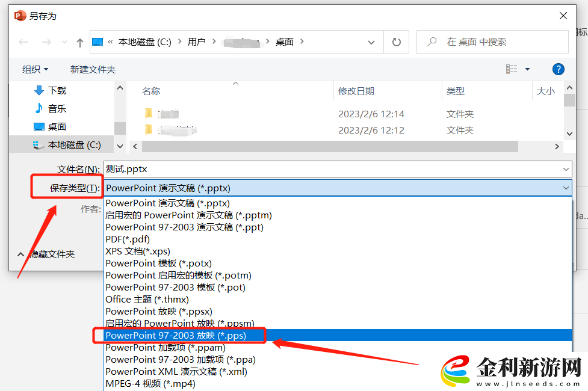Choose PowerPoint 97-2003 放映 (*.pps)
The height and width of the screenshot is (391, 588).
coord(338,335)
